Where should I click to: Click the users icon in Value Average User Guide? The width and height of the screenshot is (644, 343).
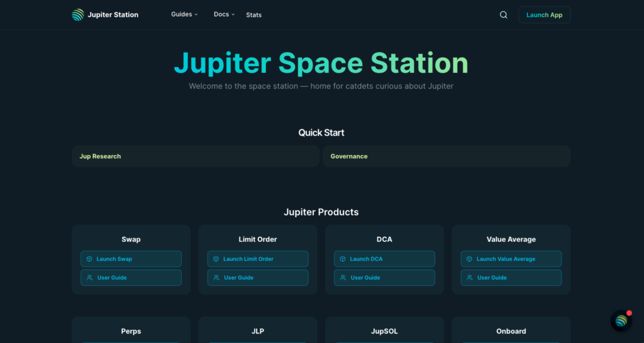click(x=470, y=278)
